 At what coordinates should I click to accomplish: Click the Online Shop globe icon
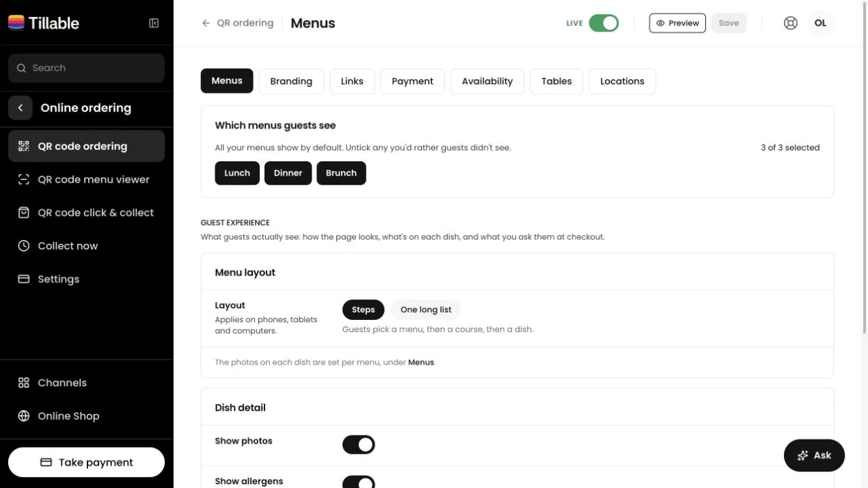point(24,416)
